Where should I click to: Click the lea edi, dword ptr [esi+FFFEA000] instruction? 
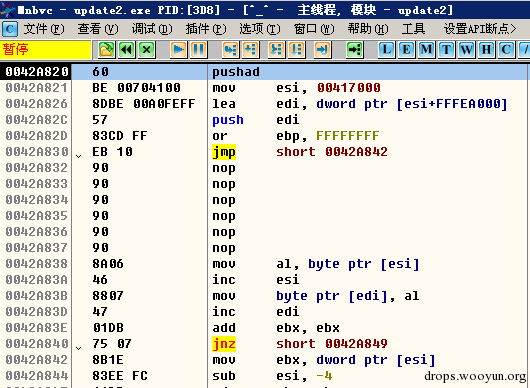360,104
